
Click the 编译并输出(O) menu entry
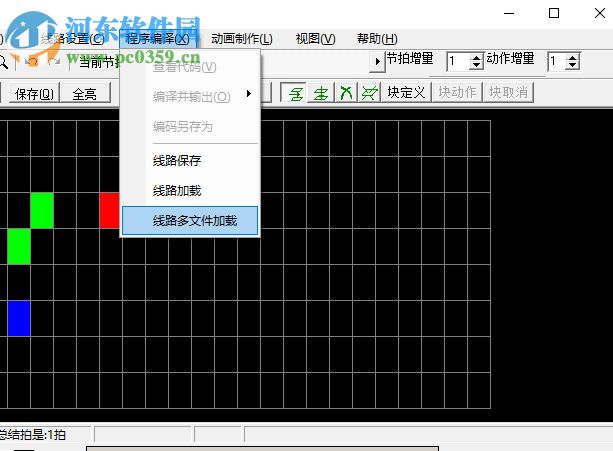tap(190, 96)
